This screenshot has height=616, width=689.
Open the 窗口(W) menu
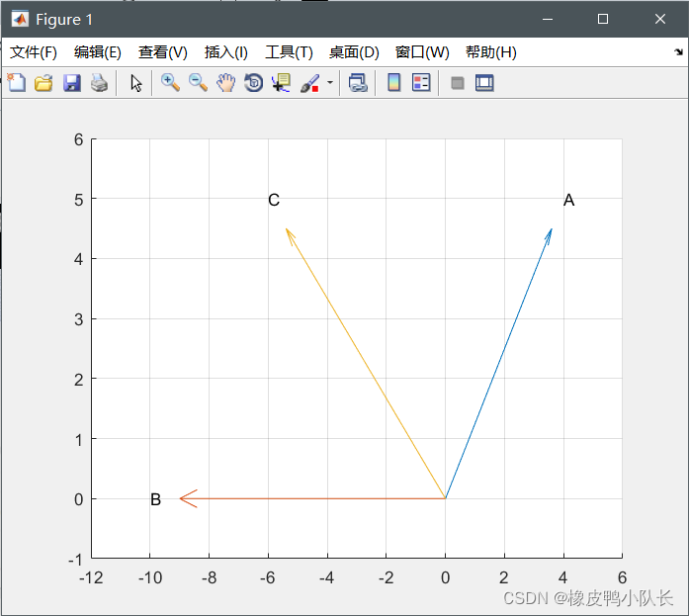click(x=422, y=52)
